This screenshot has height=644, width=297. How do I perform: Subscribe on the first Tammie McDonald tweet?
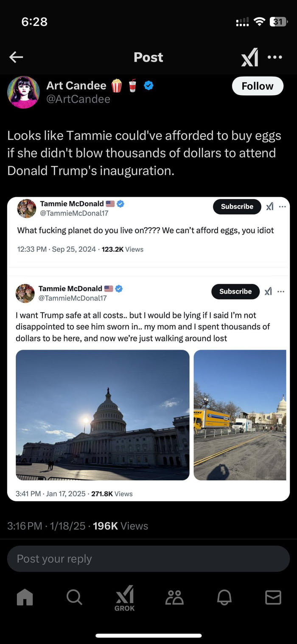pyautogui.click(x=237, y=206)
